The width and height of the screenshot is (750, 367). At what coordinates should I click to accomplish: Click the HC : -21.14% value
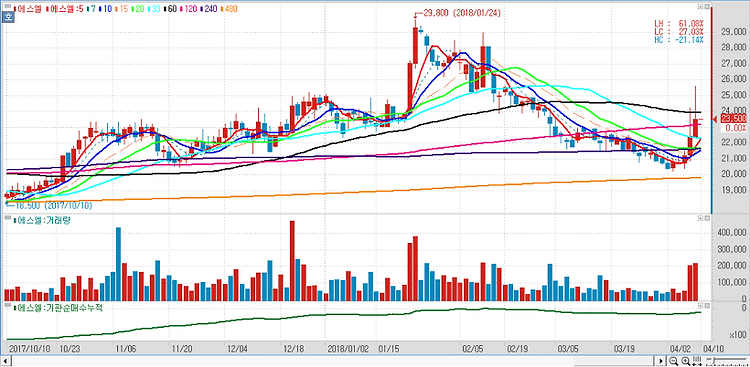coord(679,40)
